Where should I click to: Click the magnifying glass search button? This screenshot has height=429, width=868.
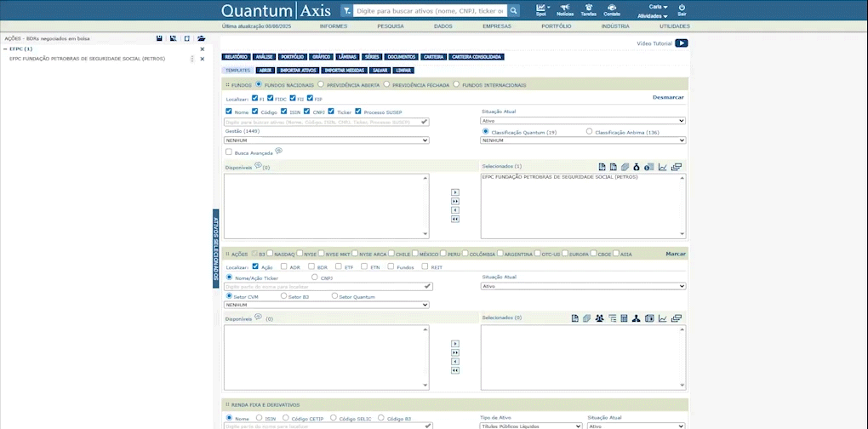[x=514, y=10]
